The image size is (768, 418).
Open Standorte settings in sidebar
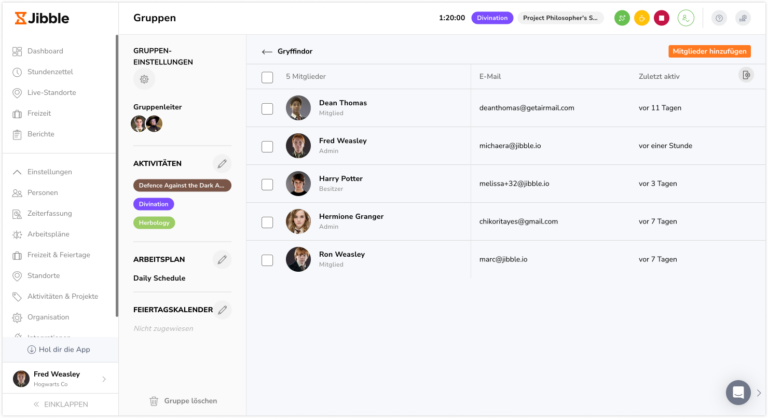click(43, 275)
